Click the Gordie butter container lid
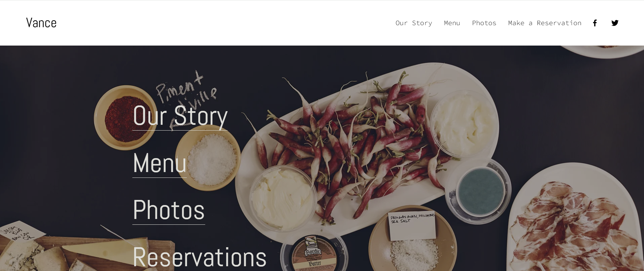644x271 pixels. click(x=313, y=253)
